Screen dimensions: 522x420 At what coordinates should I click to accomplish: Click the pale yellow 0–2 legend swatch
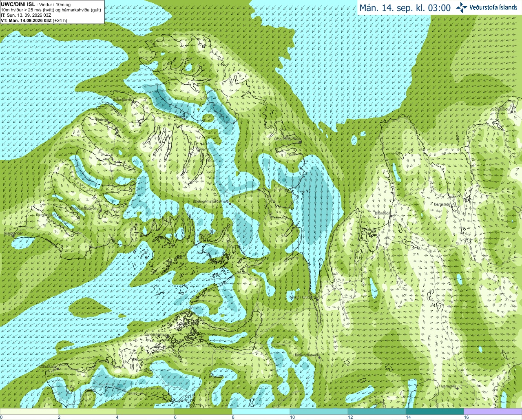coord(29,411)
